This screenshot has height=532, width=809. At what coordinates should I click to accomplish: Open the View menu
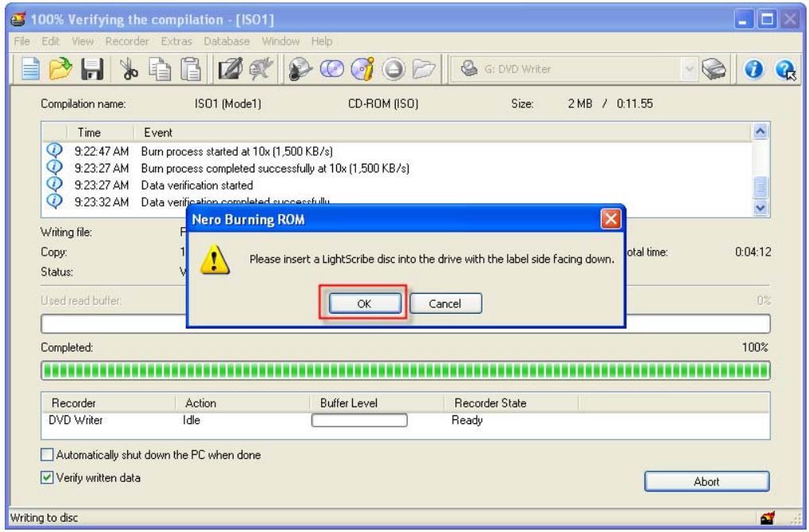pos(83,41)
